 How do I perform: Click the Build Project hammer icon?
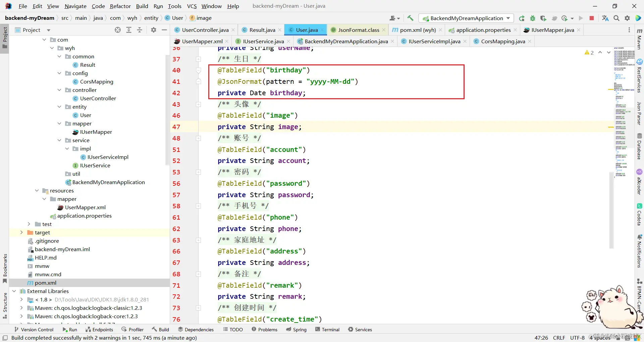point(410,18)
